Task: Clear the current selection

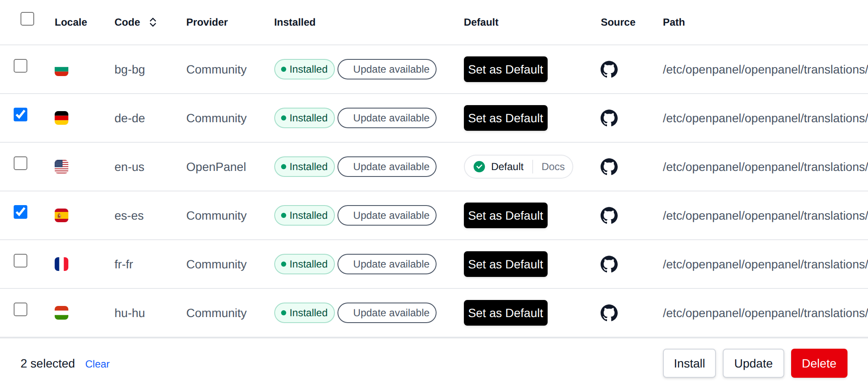Action: [x=97, y=364]
